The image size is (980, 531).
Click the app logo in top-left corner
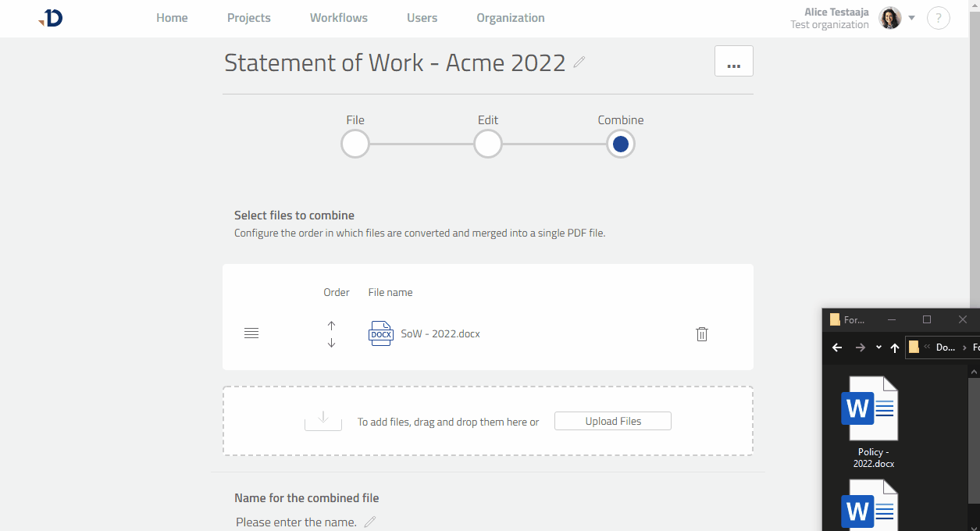click(52, 18)
